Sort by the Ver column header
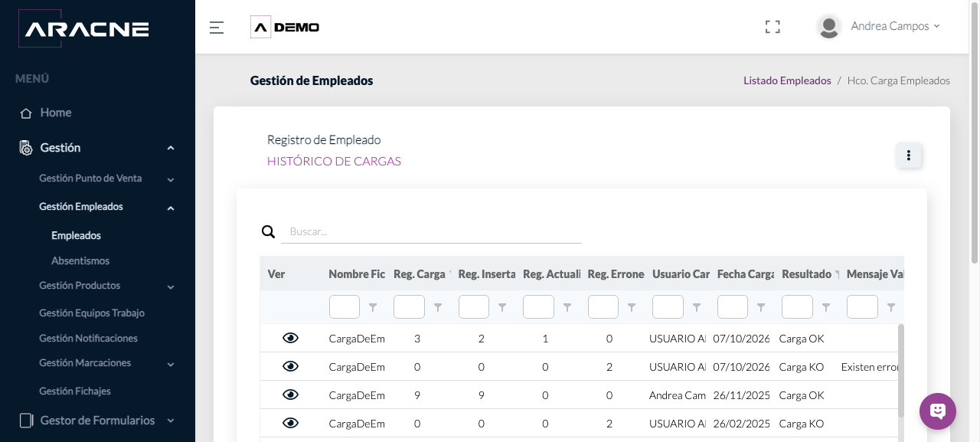The image size is (980, 442). click(276, 274)
